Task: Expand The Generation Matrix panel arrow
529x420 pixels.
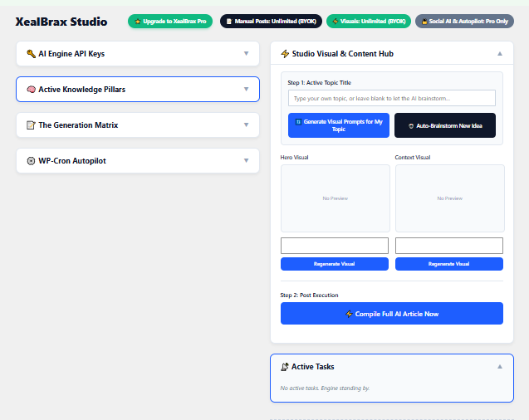Action: (247, 125)
